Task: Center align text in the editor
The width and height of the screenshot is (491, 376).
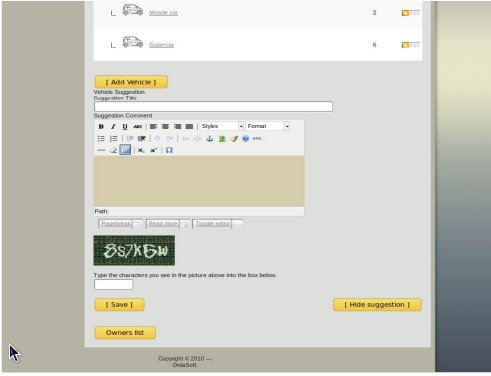Action: [165, 127]
